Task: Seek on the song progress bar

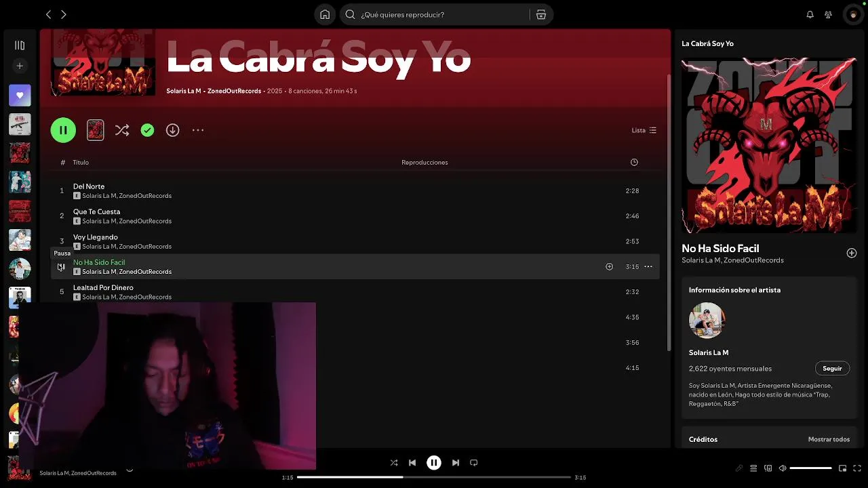Action: [434, 477]
